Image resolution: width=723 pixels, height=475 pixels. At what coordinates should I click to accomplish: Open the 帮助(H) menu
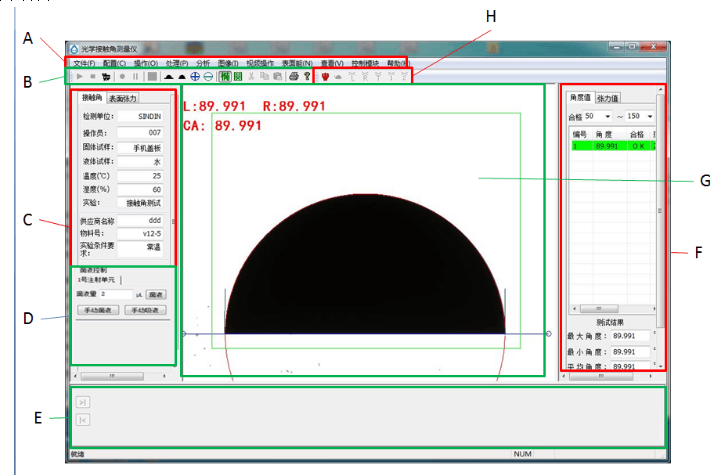(397, 63)
